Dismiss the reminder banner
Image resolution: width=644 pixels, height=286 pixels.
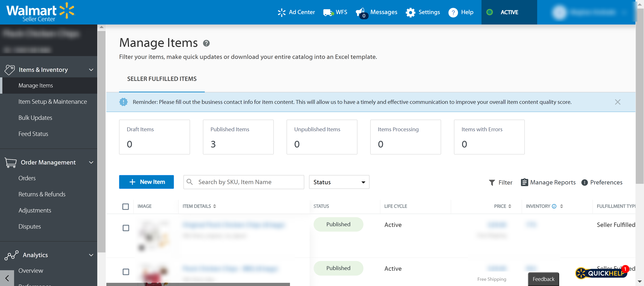[x=618, y=102]
